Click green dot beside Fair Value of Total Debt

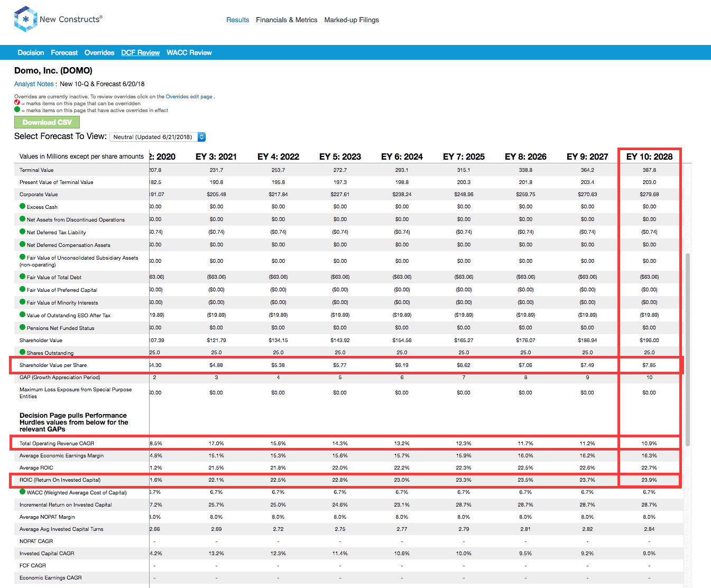click(23, 277)
